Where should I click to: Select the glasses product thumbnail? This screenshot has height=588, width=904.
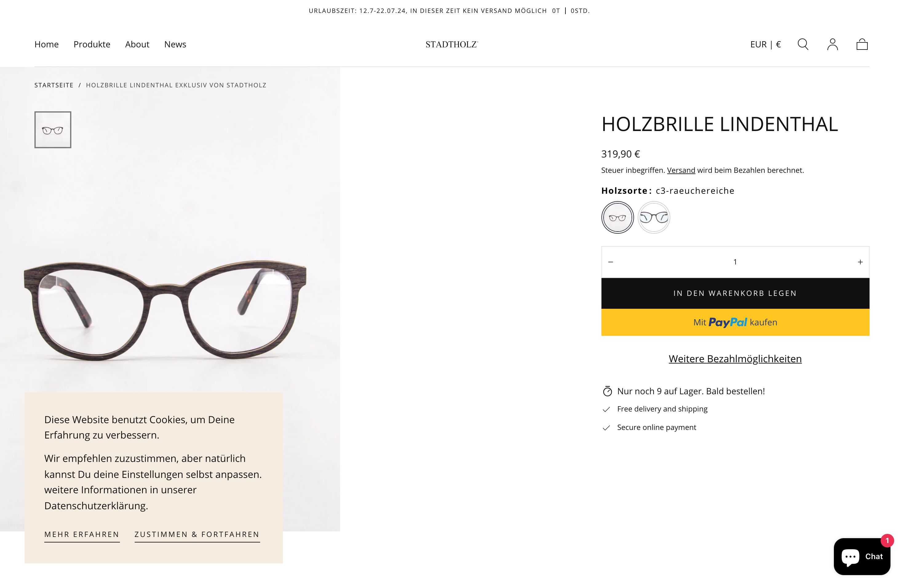52,129
